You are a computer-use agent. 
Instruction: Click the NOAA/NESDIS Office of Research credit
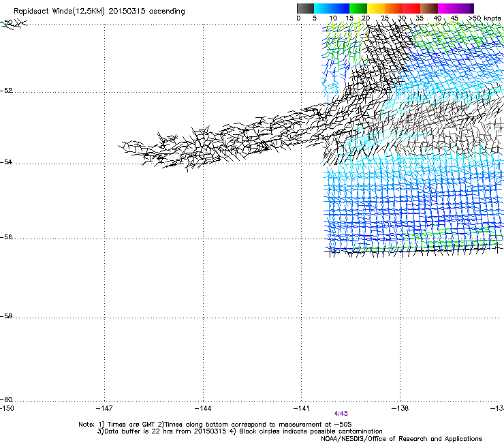coord(401,439)
